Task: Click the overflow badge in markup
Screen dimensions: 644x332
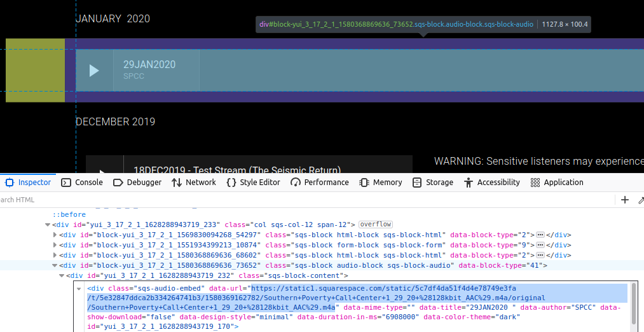Action: [x=375, y=225]
